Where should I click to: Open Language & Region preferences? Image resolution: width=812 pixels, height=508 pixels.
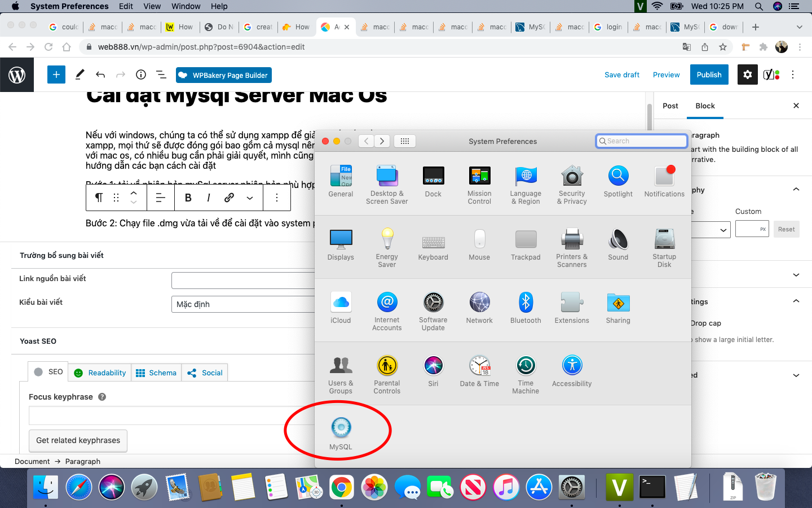coord(526,185)
